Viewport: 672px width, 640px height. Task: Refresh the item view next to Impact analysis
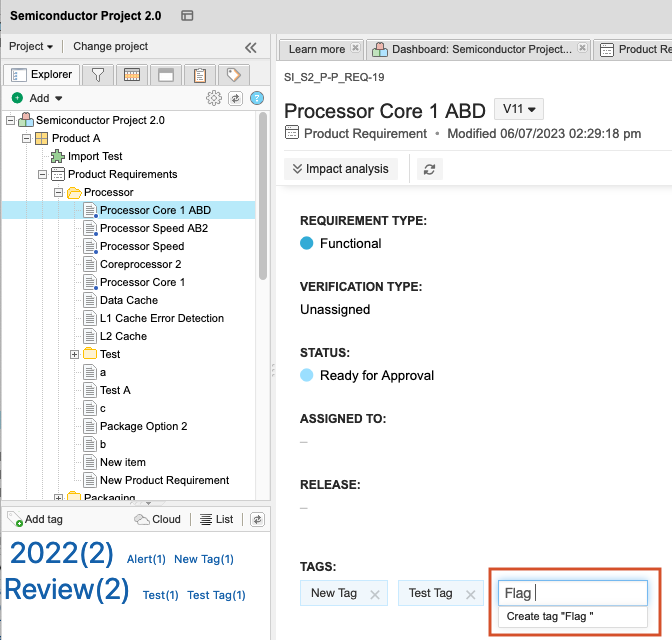429,170
